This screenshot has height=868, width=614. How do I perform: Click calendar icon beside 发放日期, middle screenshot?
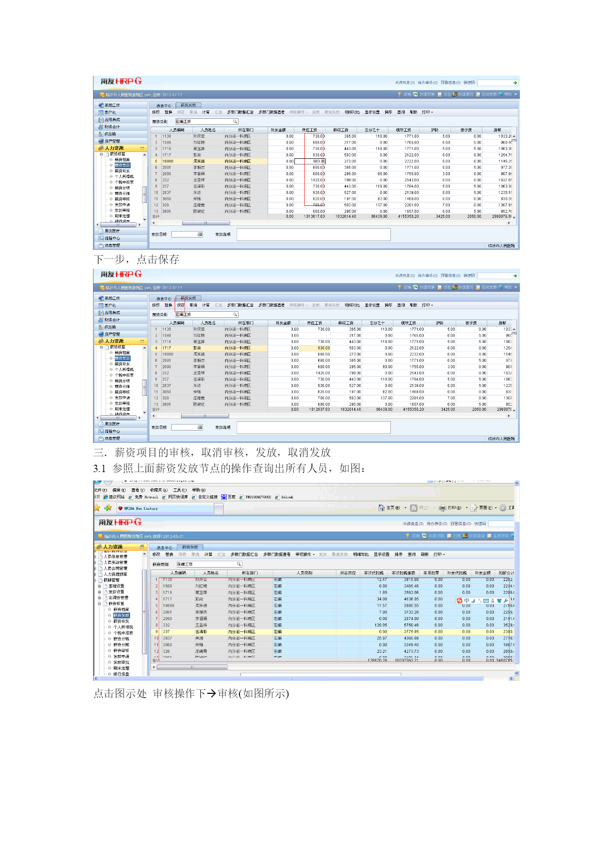200,427
